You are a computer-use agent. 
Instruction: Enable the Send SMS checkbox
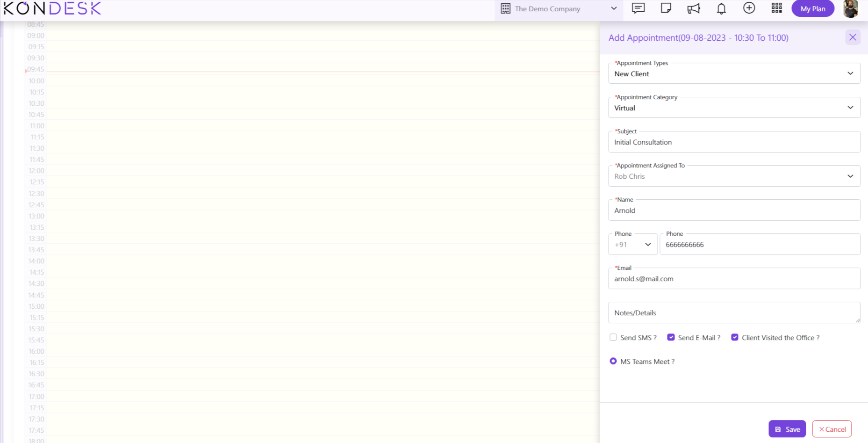point(613,337)
